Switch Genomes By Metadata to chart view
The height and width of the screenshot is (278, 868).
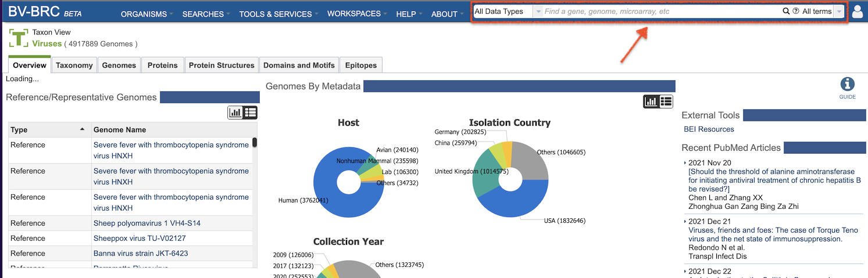tap(651, 102)
